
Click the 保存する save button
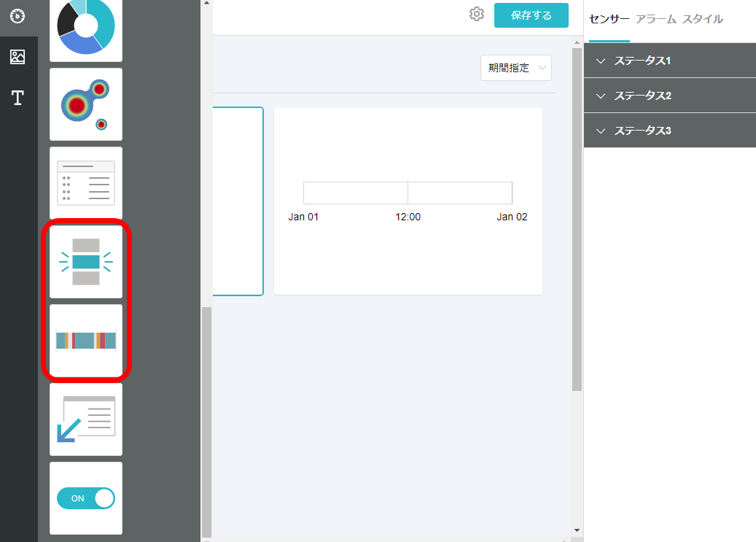531,15
